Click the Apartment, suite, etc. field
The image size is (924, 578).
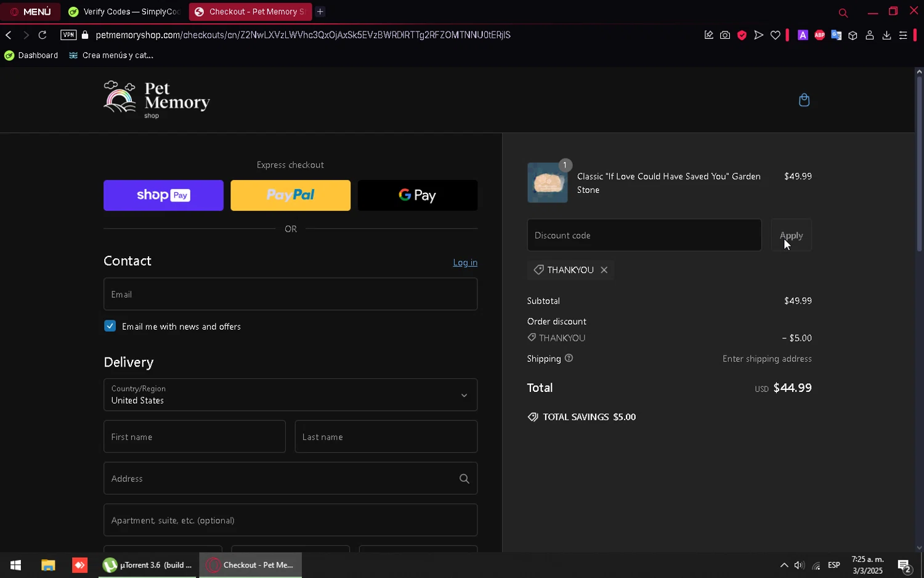click(290, 520)
